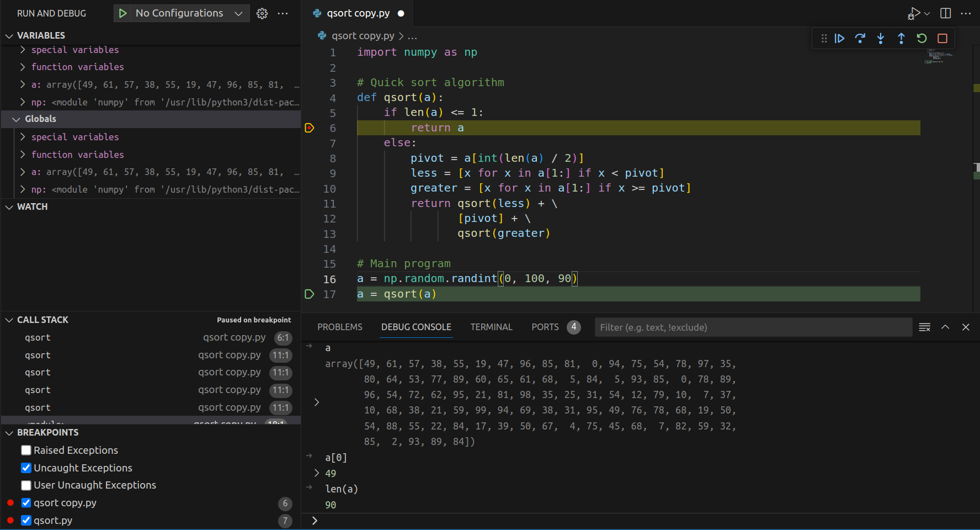The image size is (980, 530).
Task: Stop the debugger with the square icon
Action: pos(942,38)
